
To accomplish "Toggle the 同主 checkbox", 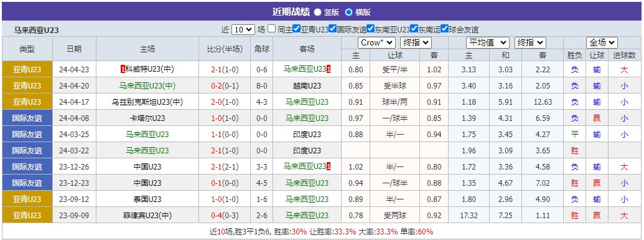I will 271,29.
